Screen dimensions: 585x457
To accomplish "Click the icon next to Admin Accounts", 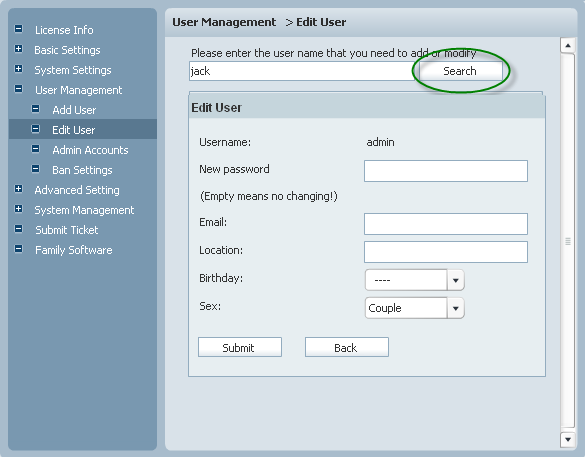I will pos(35,149).
